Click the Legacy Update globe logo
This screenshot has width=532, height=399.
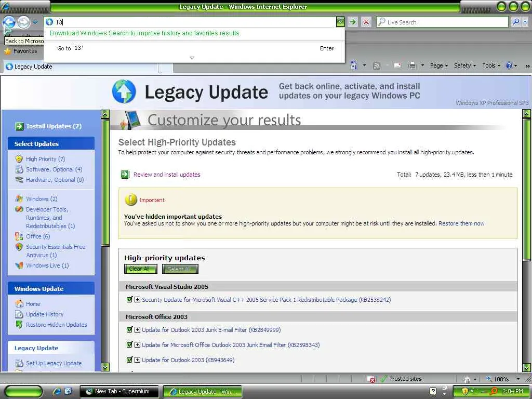click(x=124, y=91)
